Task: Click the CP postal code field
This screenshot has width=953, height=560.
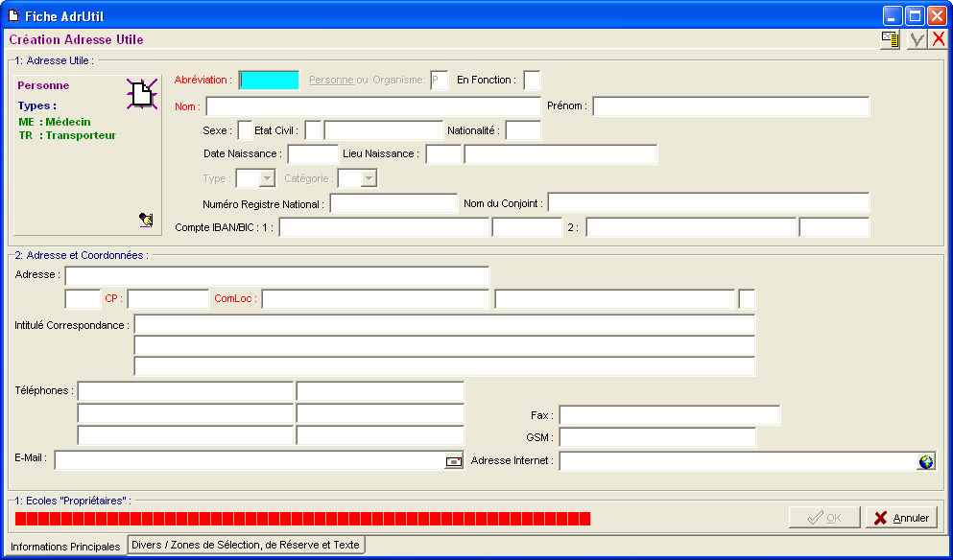Action: (x=168, y=299)
